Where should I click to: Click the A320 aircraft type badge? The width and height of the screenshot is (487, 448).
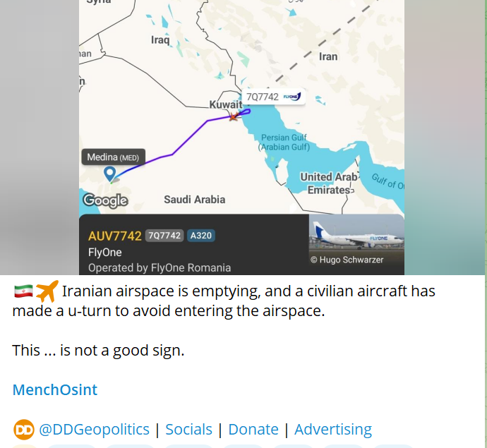(x=200, y=236)
